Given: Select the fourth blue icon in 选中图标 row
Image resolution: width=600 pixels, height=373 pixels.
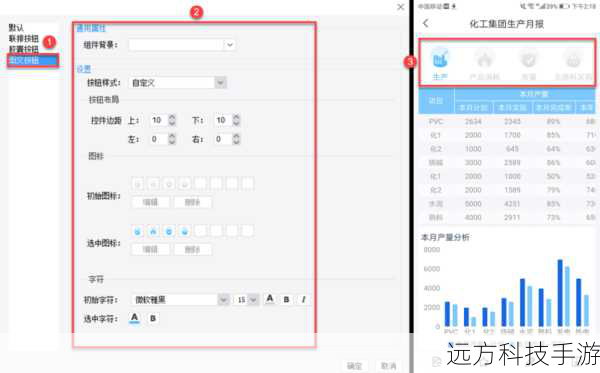Looking at the screenshot, I should [184, 231].
